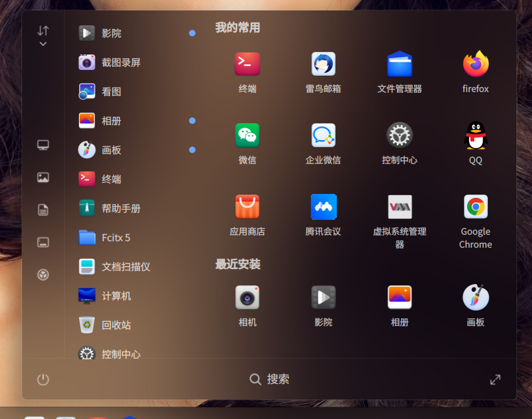Open 文件管理器 from the favorites grid
The height and width of the screenshot is (419, 532).
[x=399, y=64]
